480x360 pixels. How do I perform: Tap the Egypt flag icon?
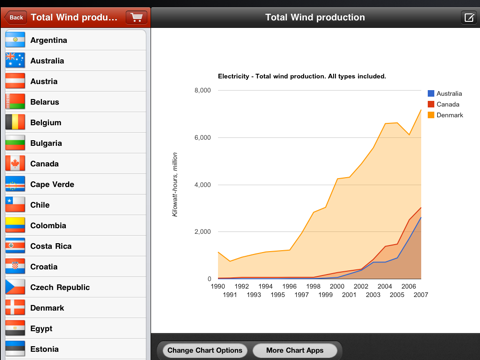coord(15,328)
